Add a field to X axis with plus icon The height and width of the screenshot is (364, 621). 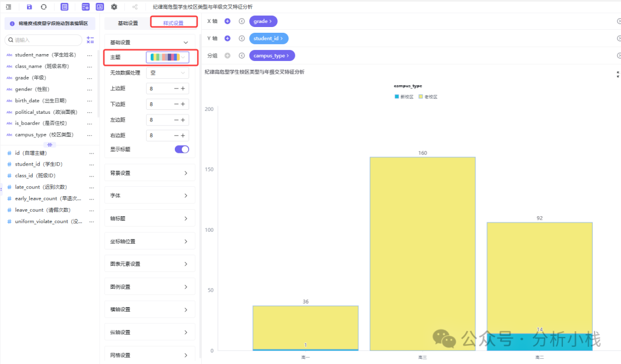point(227,21)
